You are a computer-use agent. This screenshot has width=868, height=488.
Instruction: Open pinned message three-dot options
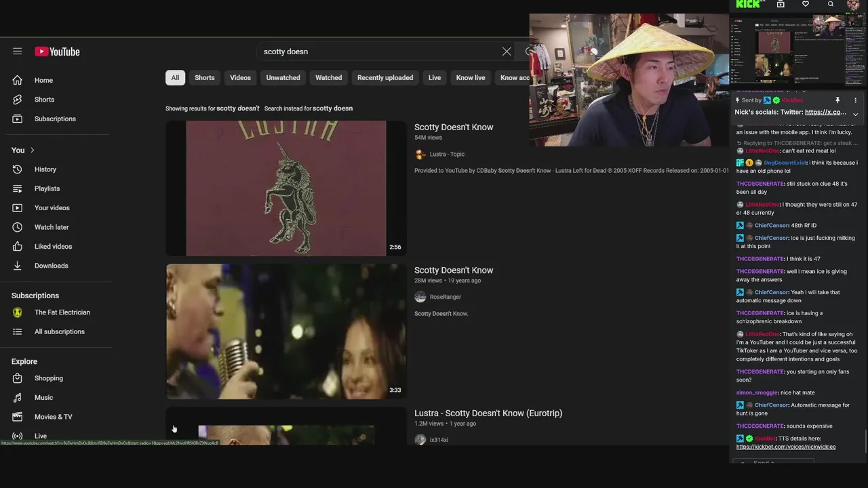[x=855, y=100]
